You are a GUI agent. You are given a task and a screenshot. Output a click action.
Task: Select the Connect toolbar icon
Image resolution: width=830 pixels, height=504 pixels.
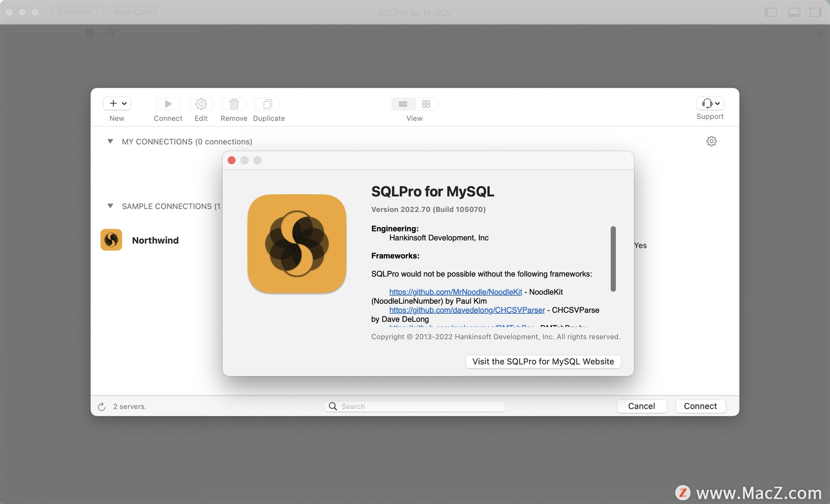(168, 104)
